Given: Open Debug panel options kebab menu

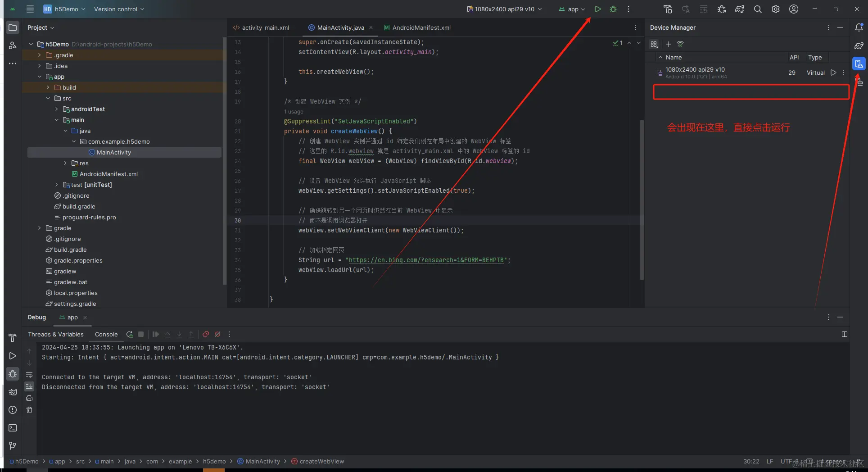Looking at the screenshot, I should pyautogui.click(x=828, y=317).
